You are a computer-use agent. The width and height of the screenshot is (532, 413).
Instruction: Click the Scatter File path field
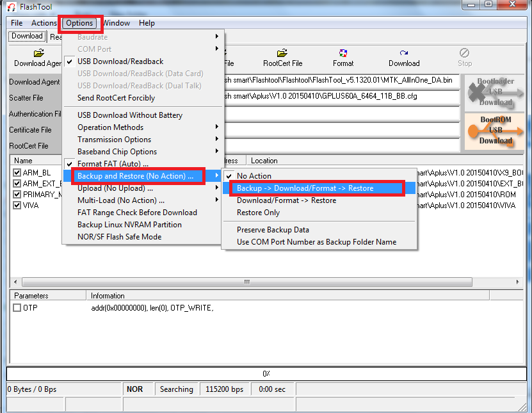click(x=341, y=97)
